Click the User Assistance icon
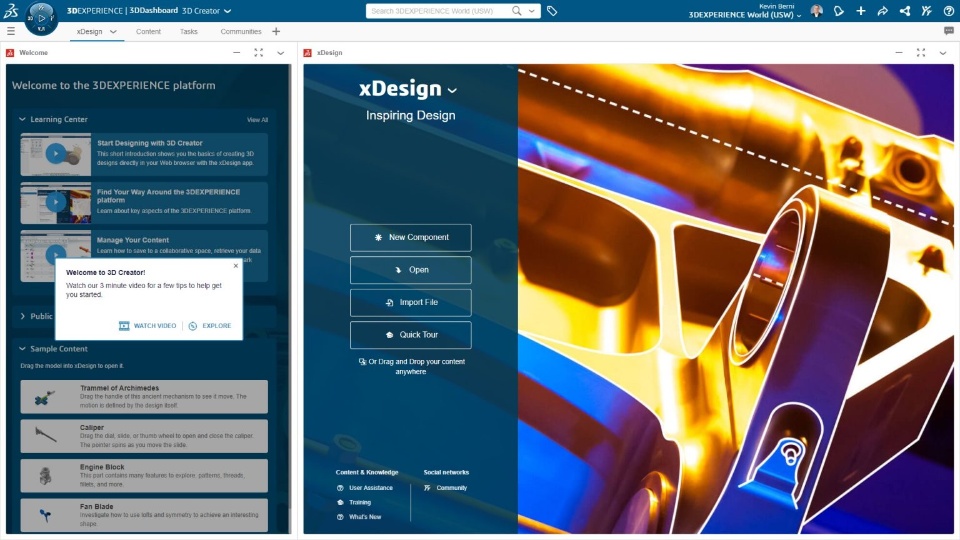Screen dimensions: 960x540 coord(340,488)
